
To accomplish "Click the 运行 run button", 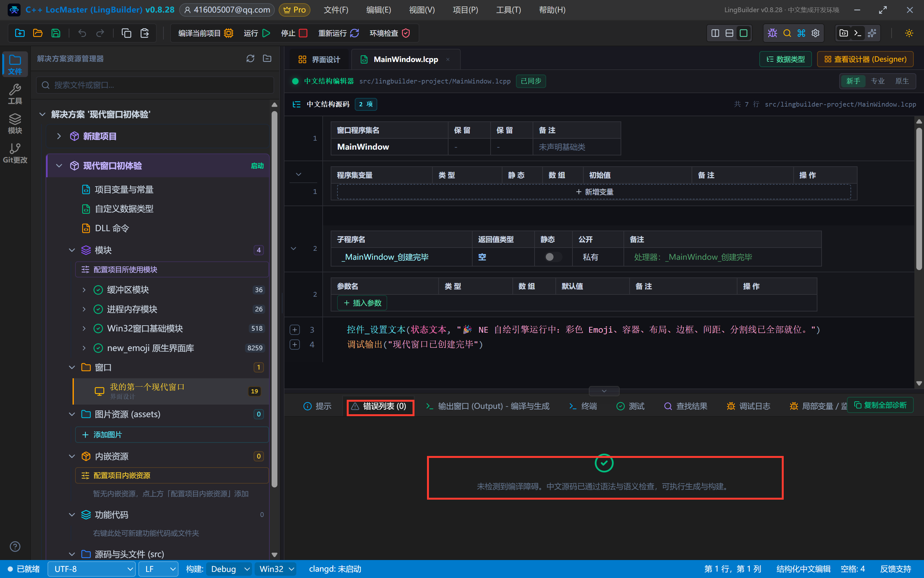I will click(x=257, y=33).
